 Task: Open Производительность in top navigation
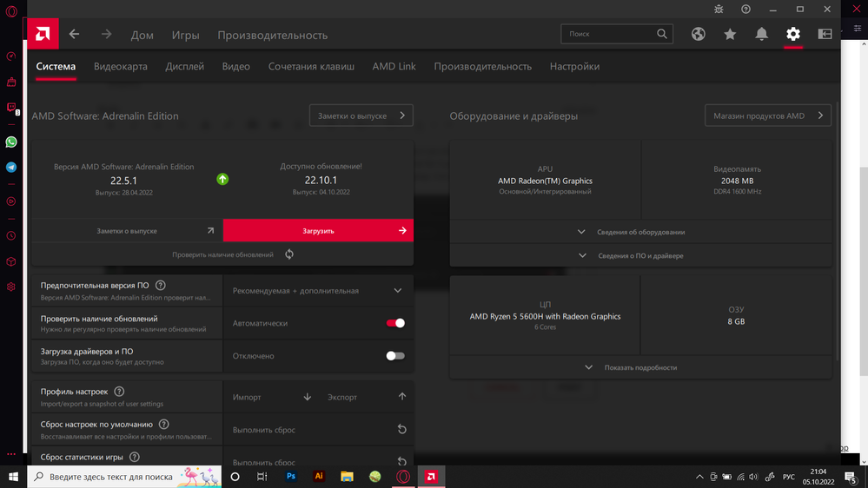(x=272, y=35)
